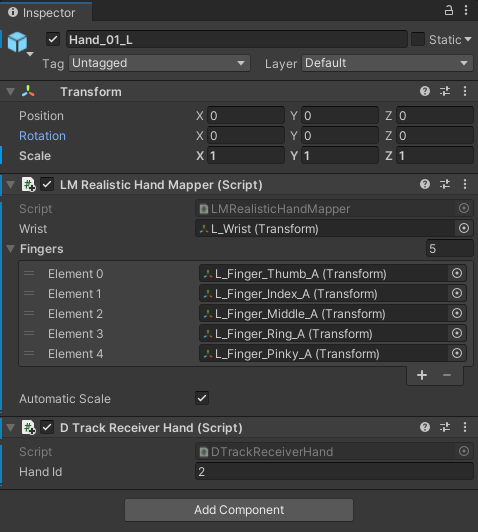This screenshot has height=532, width=478.
Task: Click the Rotation Z field
Action: tap(435, 136)
